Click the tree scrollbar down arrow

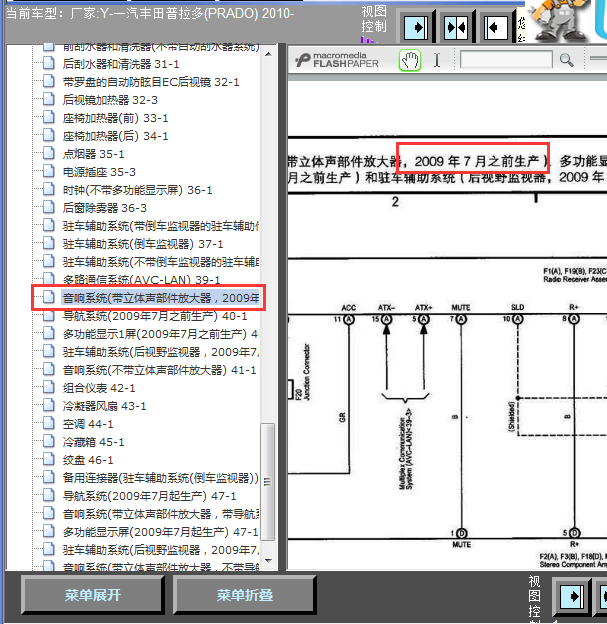pyautogui.click(x=268, y=561)
